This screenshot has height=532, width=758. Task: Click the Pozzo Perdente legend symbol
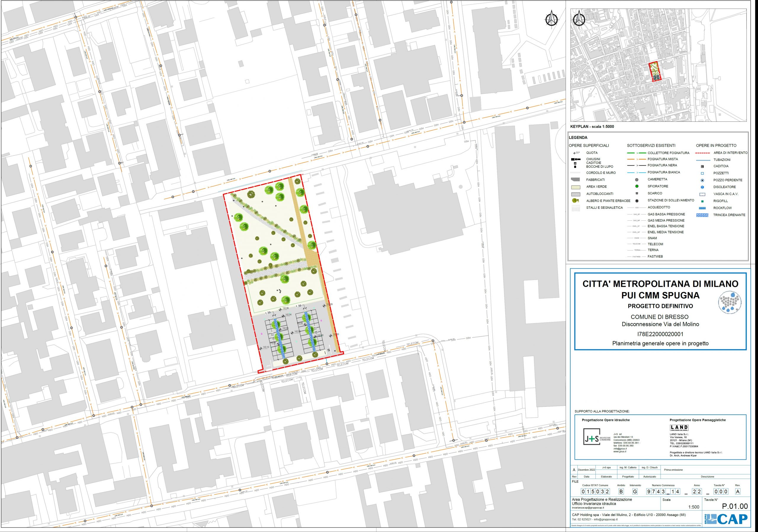click(x=702, y=180)
